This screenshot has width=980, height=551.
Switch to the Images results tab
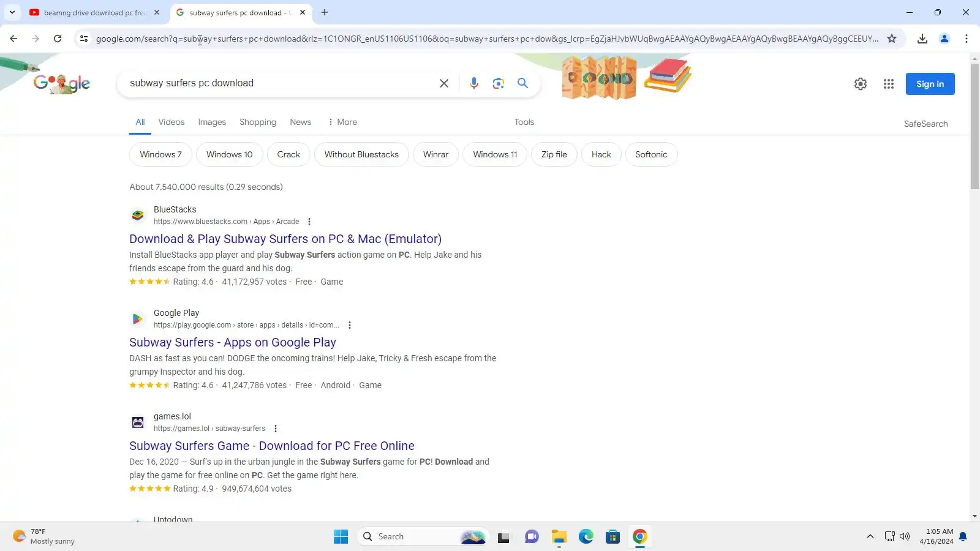coord(212,122)
